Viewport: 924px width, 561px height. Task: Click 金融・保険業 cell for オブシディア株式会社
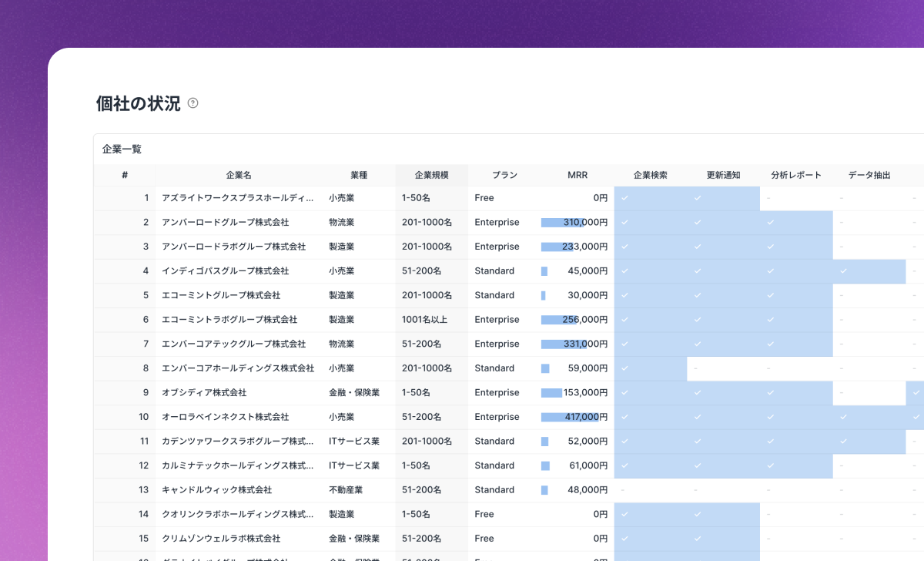click(x=354, y=392)
